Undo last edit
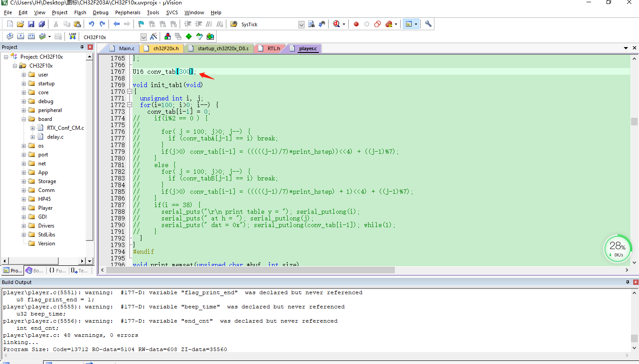This screenshot has width=639, height=364. pos(92,24)
